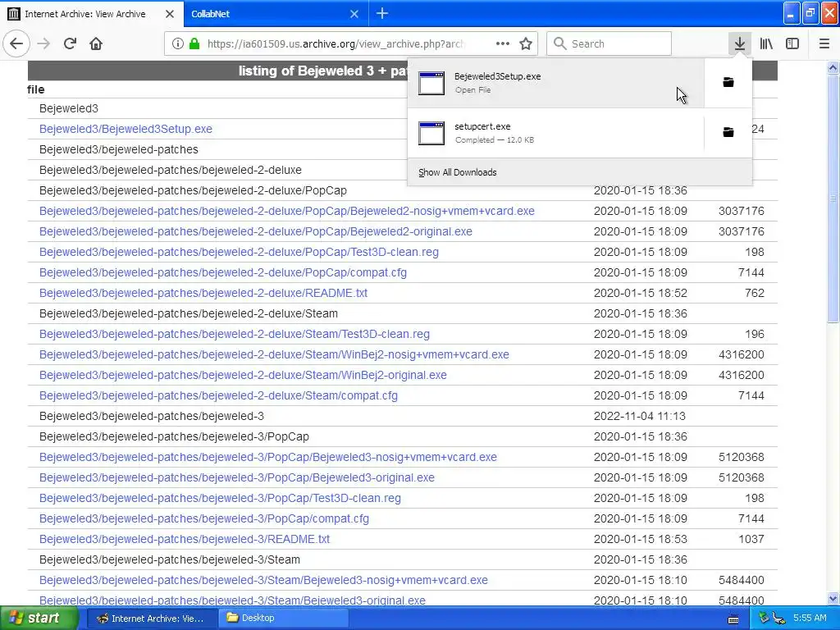Click the size value 3037176 in Bejeweled2-nosig row
This screenshot has width=840, height=630.
point(741,211)
